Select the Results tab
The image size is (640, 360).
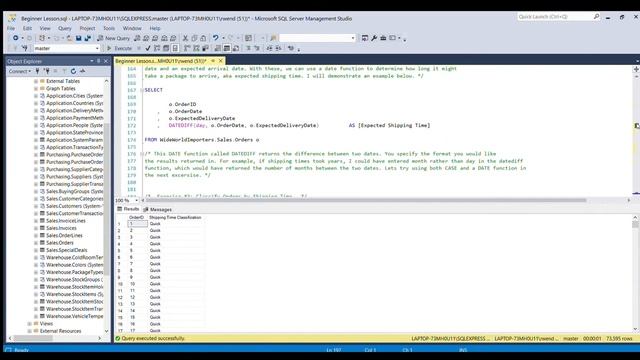tap(129, 209)
